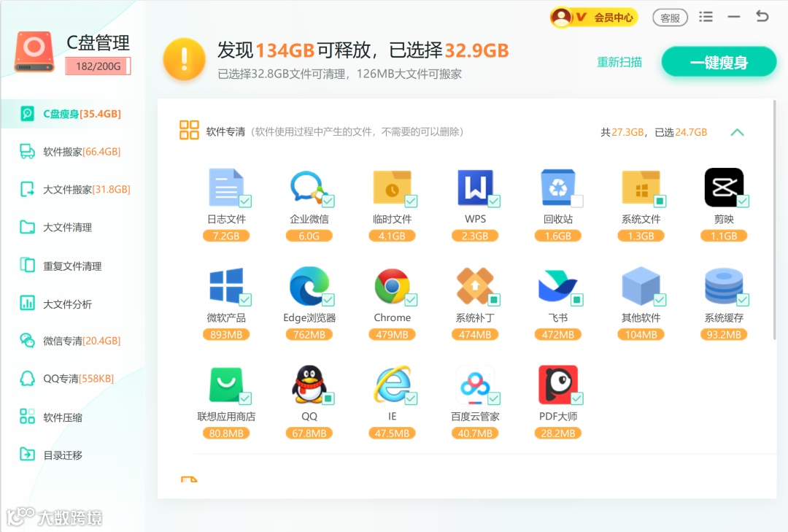Click the Edge浏览器 icon
This screenshot has width=788, height=532.
pyautogui.click(x=309, y=285)
